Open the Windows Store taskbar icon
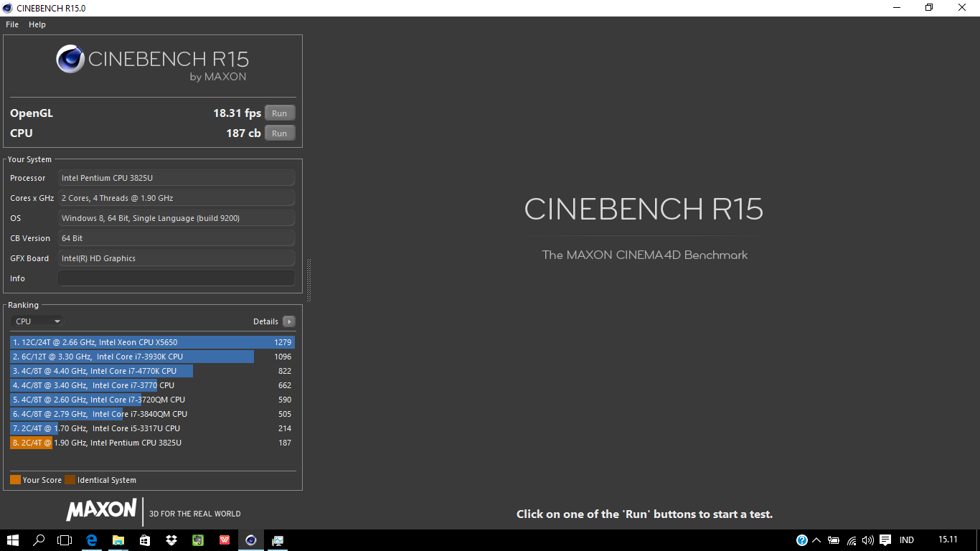 [145, 540]
